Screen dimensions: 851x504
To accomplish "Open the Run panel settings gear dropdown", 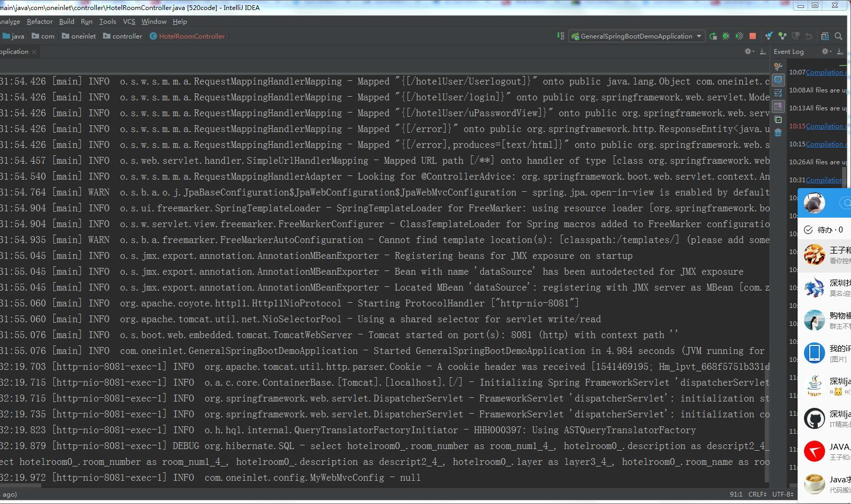I will click(749, 51).
